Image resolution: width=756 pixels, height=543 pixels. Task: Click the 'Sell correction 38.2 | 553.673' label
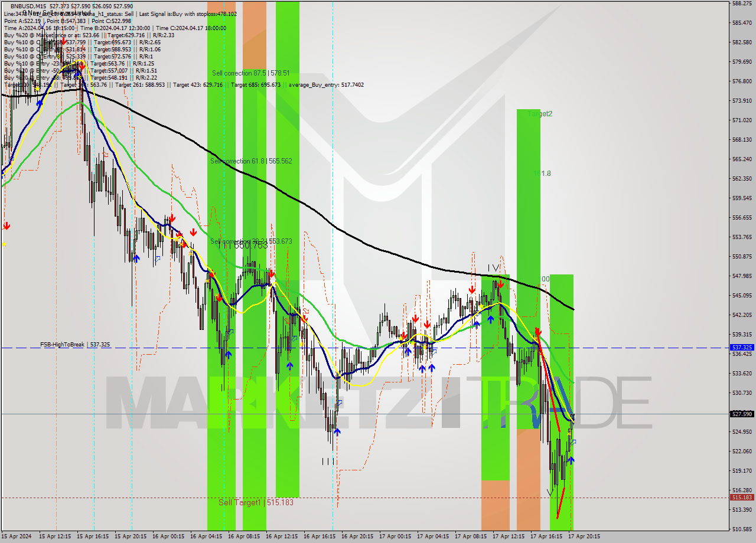click(251, 241)
